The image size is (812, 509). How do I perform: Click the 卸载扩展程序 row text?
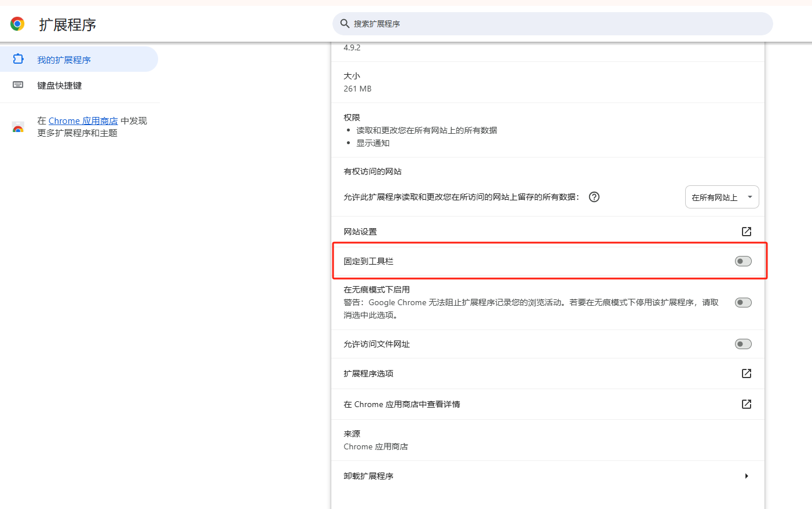click(x=368, y=476)
